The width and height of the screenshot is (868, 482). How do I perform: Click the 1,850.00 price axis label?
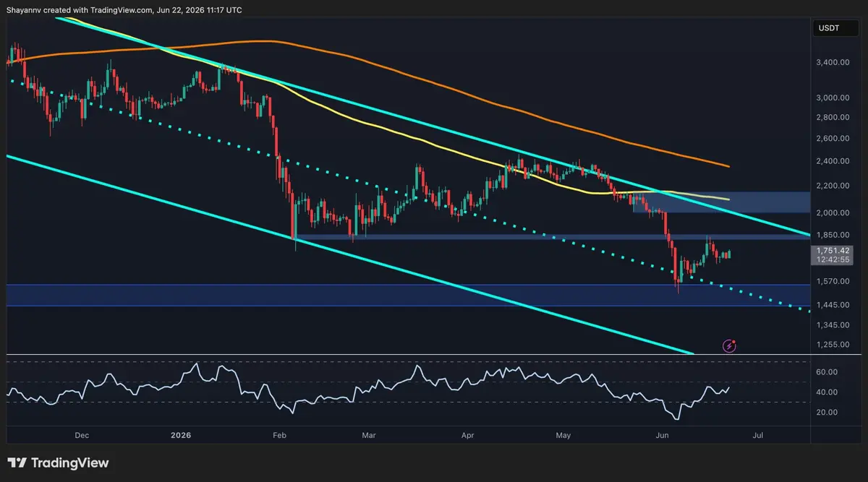833,235
